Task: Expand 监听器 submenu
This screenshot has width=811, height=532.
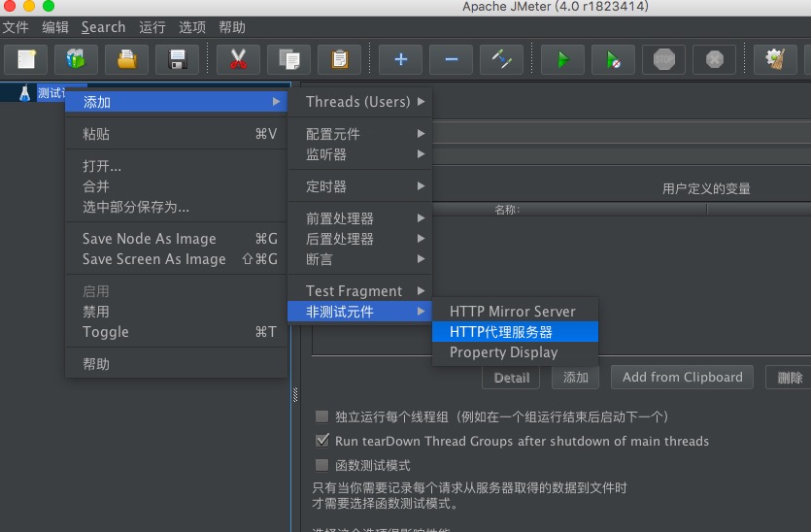Action: click(x=360, y=154)
